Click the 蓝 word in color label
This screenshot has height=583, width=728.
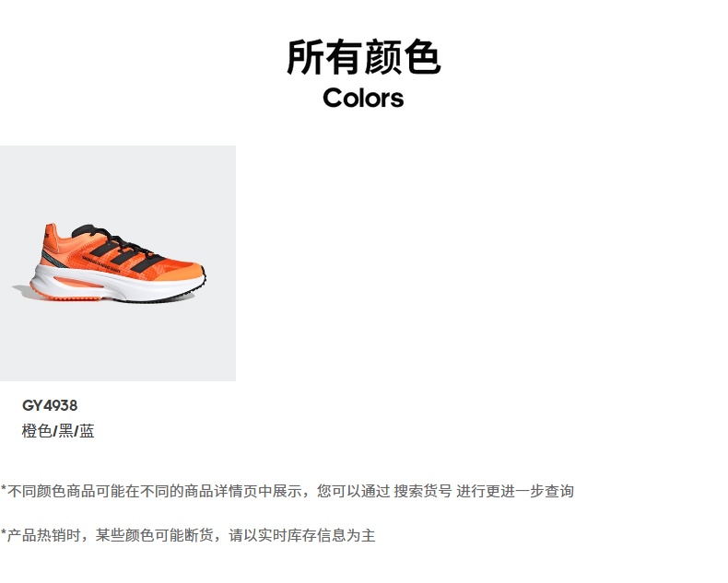[87, 431]
